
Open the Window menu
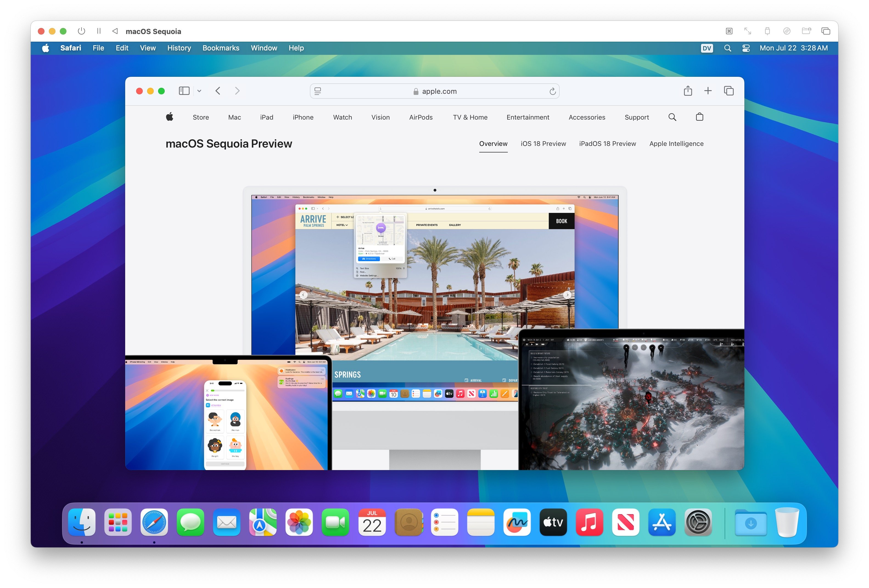[x=264, y=48]
